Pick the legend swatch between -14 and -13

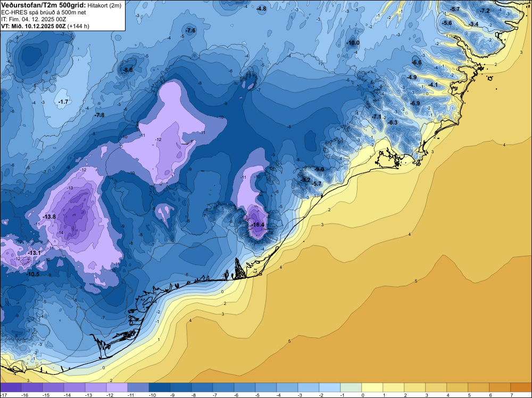[x=74, y=387]
